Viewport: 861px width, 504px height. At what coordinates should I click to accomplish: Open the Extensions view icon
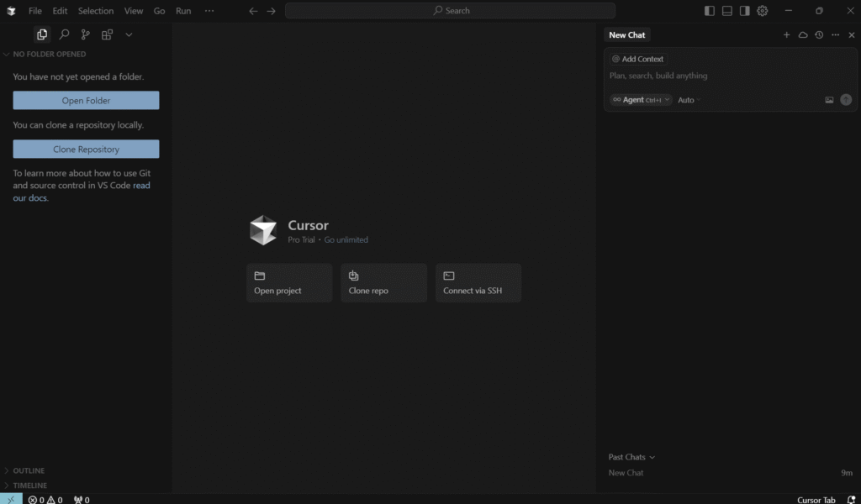(x=107, y=34)
